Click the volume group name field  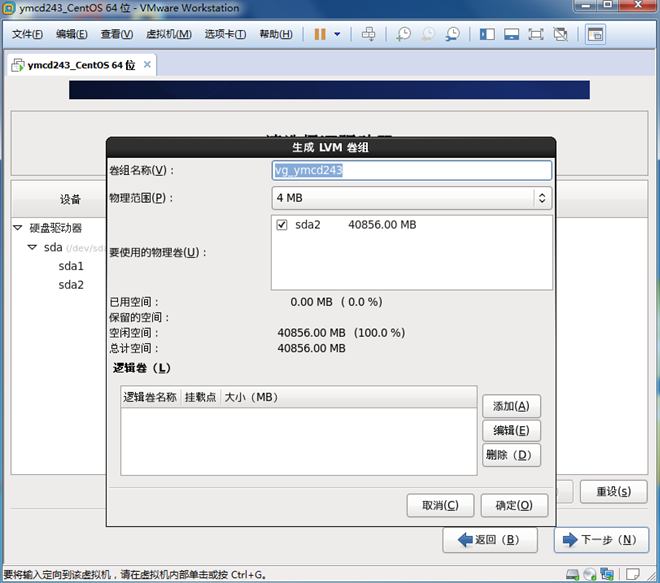point(412,170)
